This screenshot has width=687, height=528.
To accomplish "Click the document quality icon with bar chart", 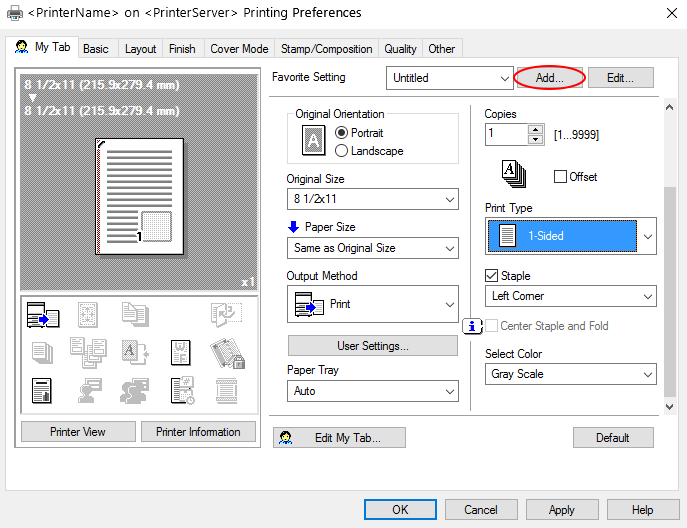I will (x=42, y=390).
